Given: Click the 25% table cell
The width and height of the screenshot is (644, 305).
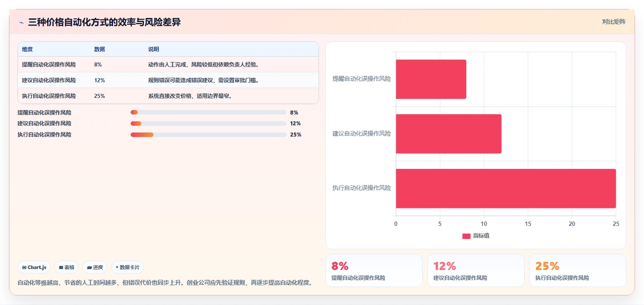Looking at the screenshot, I should pos(100,96).
